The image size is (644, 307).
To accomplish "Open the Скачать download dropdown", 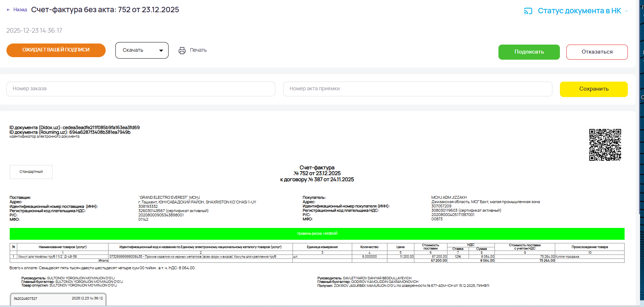I will [142, 50].
